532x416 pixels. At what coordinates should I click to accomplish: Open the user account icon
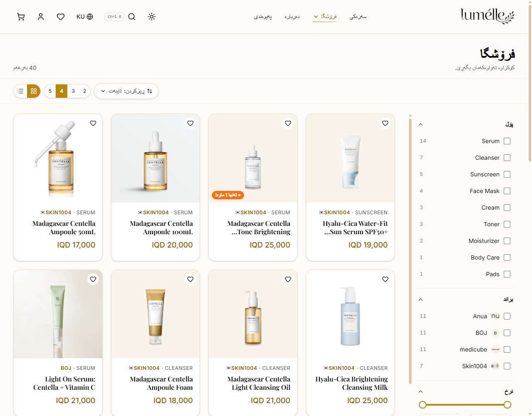[41, 17]
